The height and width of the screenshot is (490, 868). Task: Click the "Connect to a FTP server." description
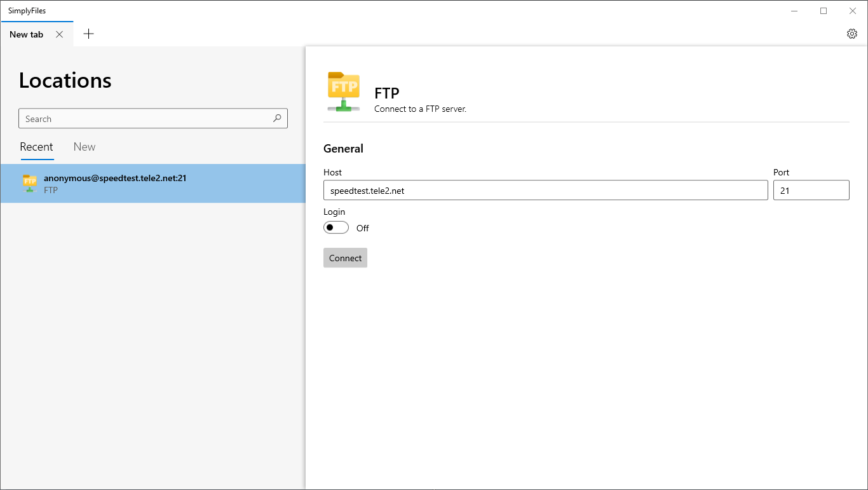420,109
